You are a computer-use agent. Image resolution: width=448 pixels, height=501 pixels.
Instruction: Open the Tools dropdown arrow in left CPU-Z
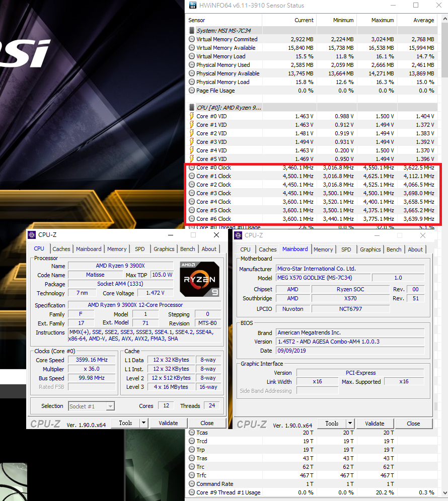point(143,423)
